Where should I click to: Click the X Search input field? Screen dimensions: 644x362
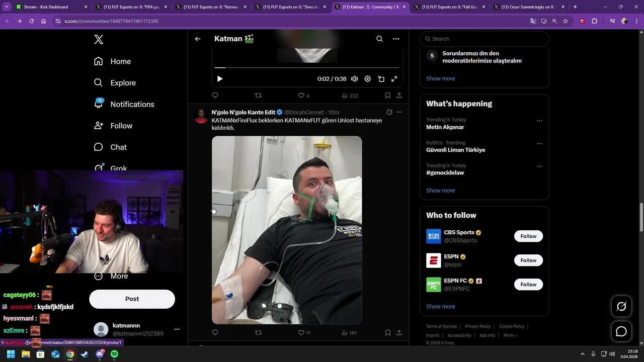pos(485,39)
